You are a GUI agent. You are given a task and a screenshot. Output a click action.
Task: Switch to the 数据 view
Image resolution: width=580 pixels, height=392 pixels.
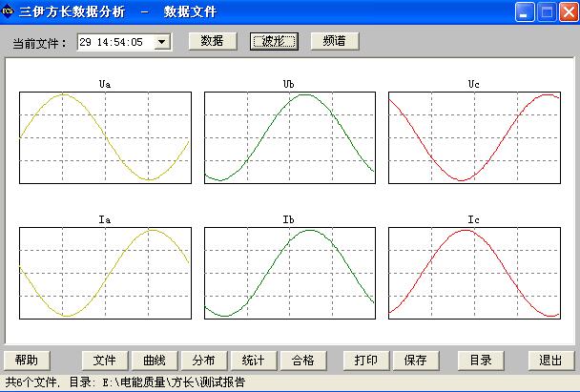pos(213,41)
